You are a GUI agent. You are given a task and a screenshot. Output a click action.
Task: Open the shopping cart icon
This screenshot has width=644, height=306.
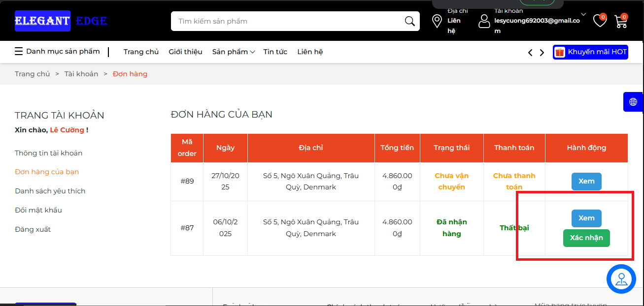coord(620,21)
